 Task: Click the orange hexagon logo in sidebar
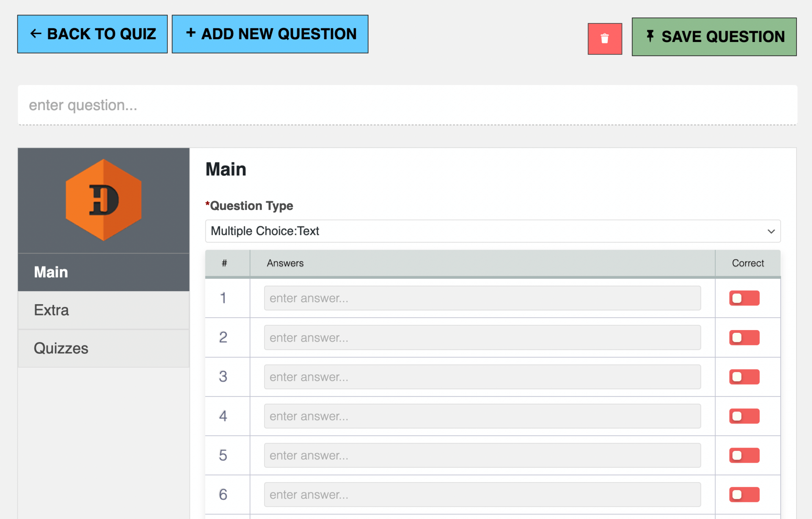[x=103, y=199]
